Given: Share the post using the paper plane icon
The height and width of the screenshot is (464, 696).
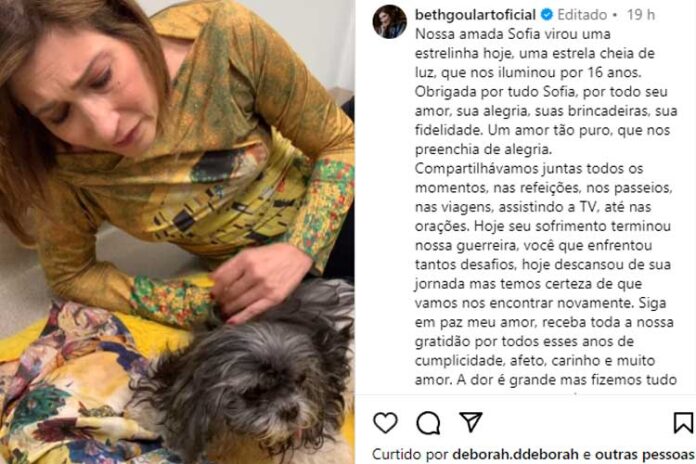Looking at the screenshot, I should click(x=471, y=422).
